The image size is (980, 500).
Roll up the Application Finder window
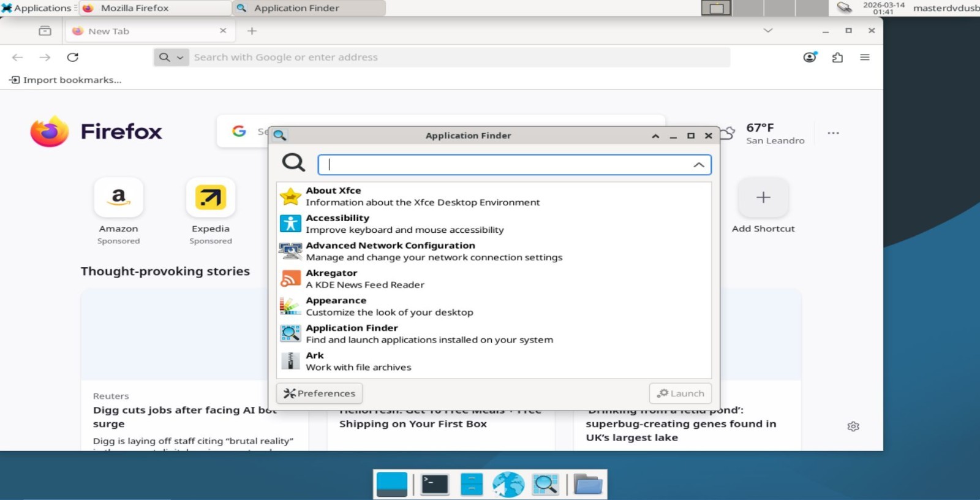[x=655, y=135]
